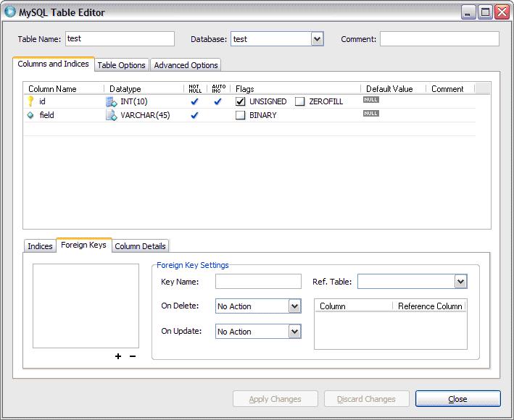Click the Apply Changes button
Screen dimensions: 514x420
[x=275, y=399]
